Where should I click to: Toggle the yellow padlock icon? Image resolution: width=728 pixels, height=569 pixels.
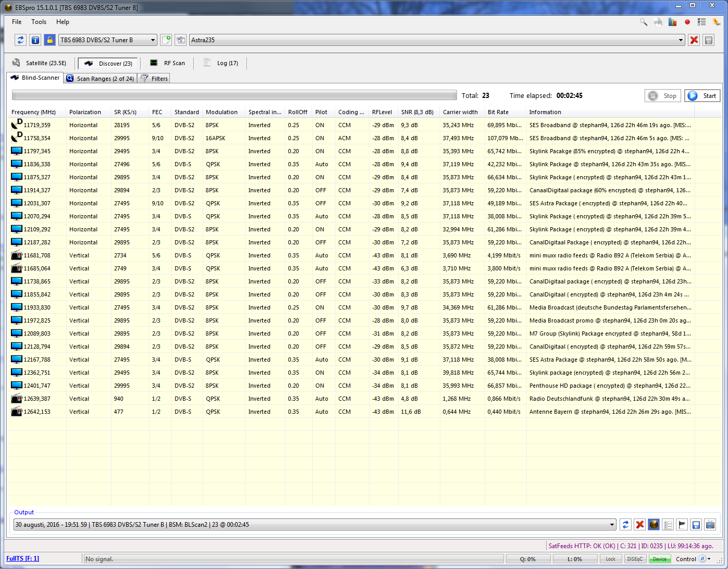pos(50,40)
